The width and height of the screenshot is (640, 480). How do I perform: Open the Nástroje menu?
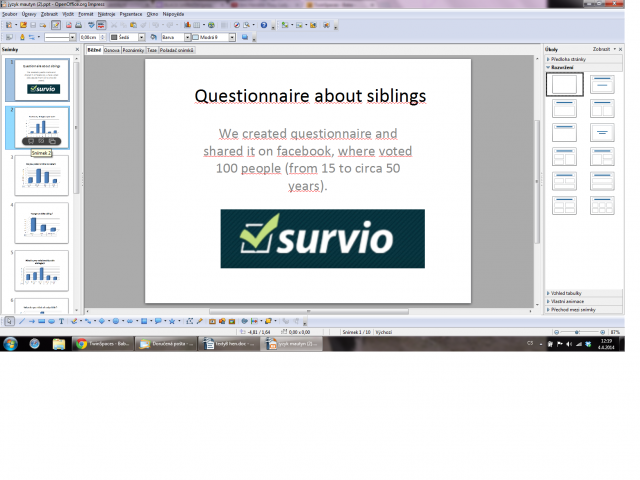107,14
